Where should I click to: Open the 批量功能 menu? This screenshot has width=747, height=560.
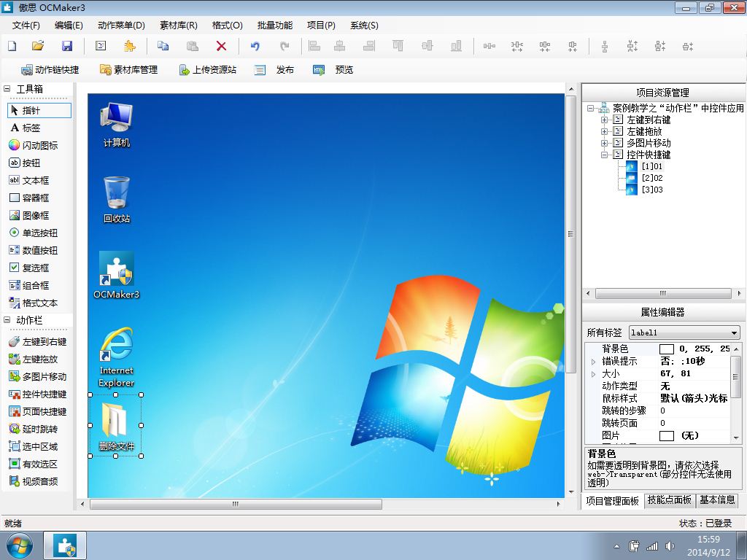275,26
